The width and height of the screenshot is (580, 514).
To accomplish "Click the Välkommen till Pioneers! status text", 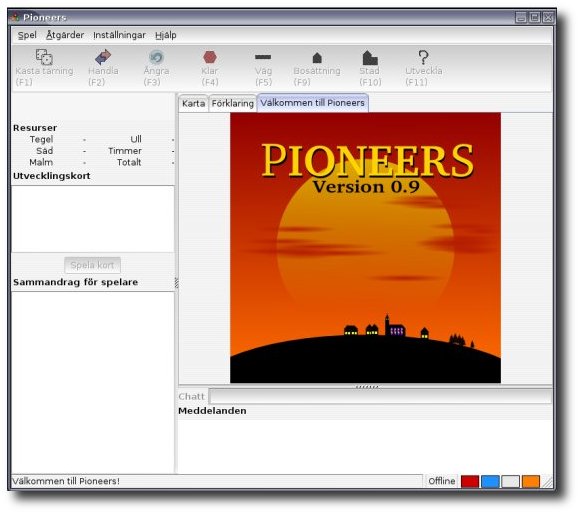I will click(x=66, y=481).
